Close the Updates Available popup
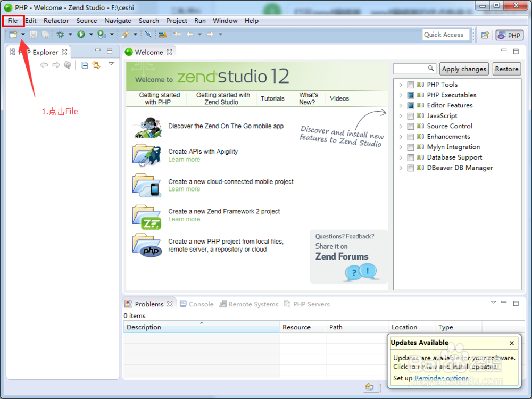Image resolution: width=532 pixels, height=399 pixels. click(x=512, y=343)
